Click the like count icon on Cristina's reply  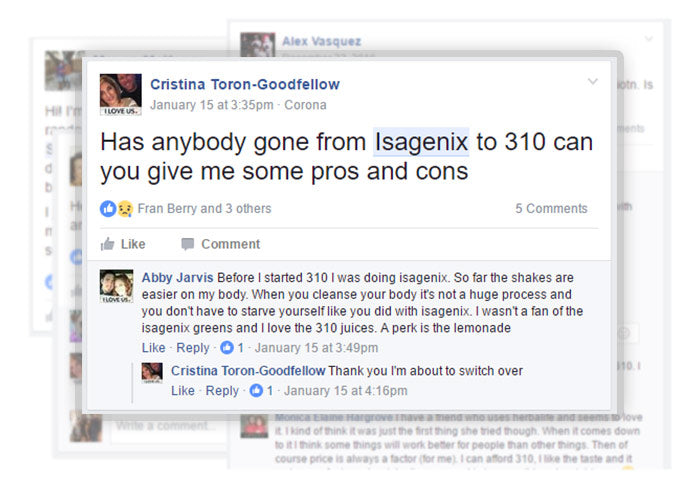pos(256,391)
